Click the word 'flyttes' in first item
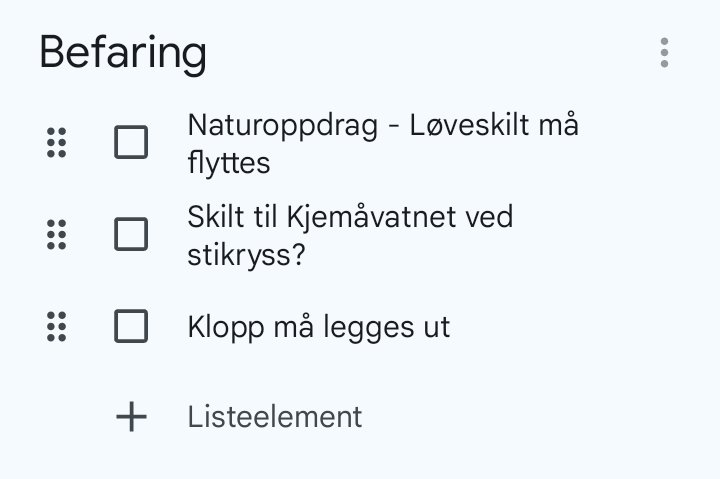 tap(228, 162)
